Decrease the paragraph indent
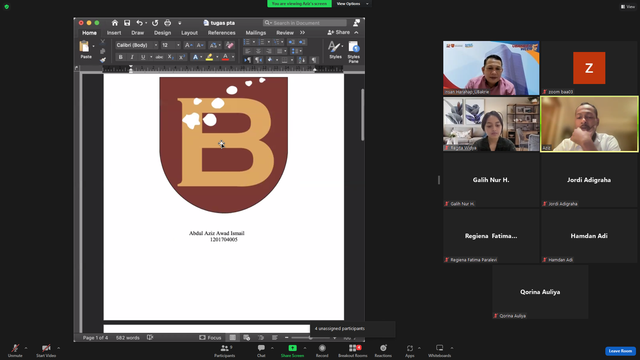 (x=291, y=42)
